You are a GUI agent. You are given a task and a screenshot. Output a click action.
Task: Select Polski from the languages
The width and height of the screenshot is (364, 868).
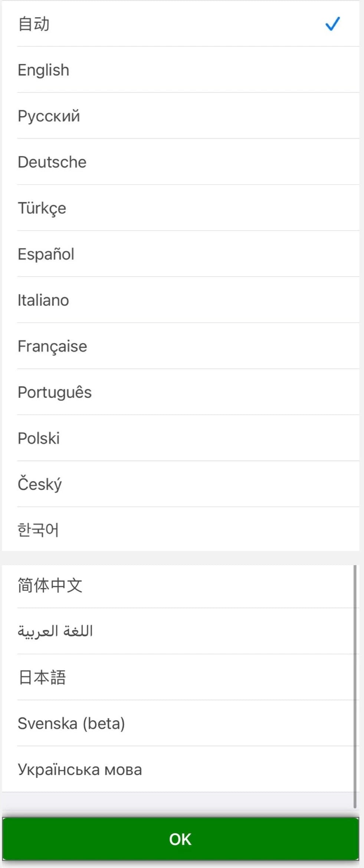(39, 438)
